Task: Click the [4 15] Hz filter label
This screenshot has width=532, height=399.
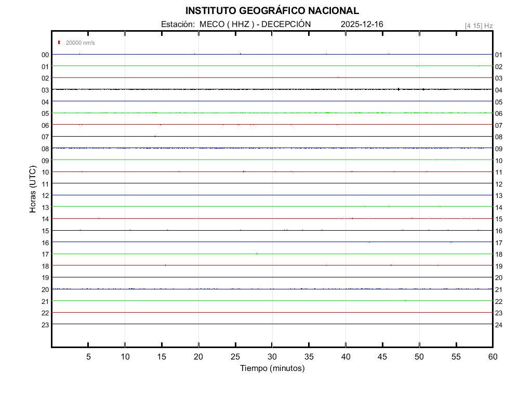Action: click(478, 25)
